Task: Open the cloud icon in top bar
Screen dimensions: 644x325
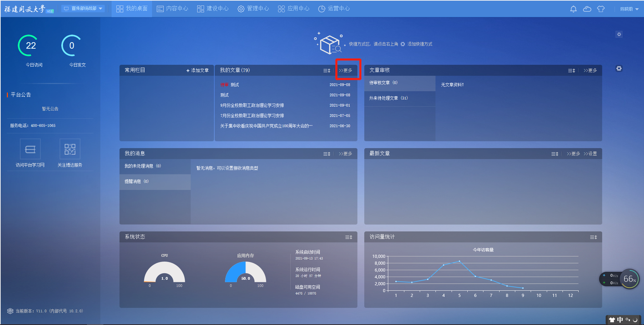Action: pyautogui.click(x=587, y=9)
